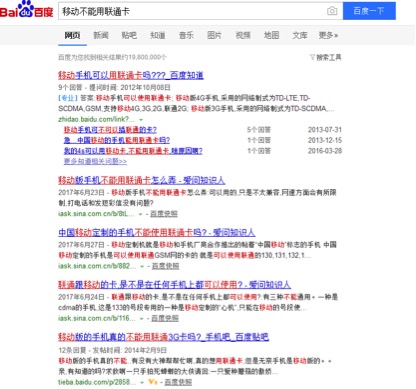The width and height of the screenshot is (416, 389).
Task: Open result 联通跟移动的卡,是不是在任何手机上都可以使用?
Action: (174, 284)
